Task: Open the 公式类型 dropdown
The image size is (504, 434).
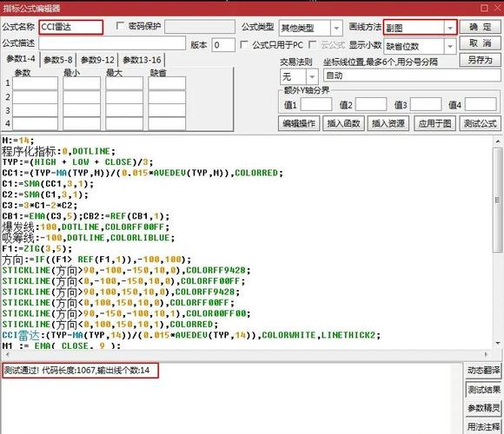Action: pos(336,29)
